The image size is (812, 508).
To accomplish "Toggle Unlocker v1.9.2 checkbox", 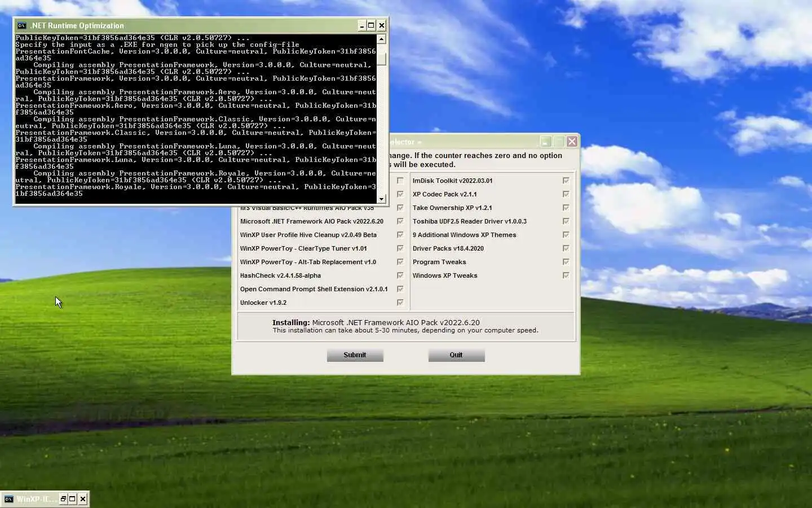I will pyautogui.click(x=400, y=303).
